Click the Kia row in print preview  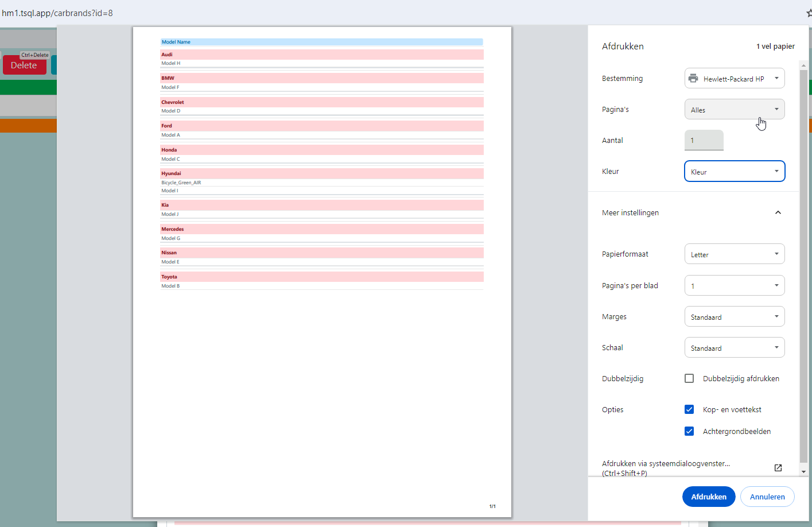click(322, 205)
